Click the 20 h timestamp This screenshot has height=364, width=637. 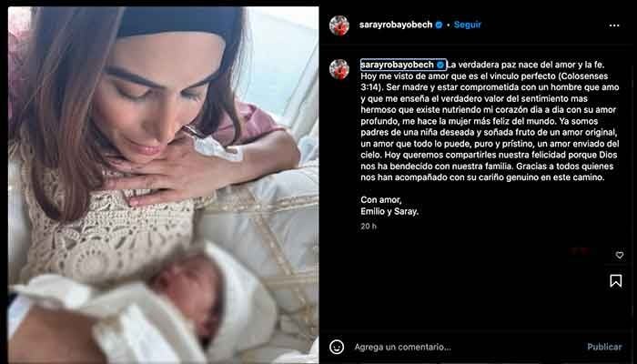(369, 227)
